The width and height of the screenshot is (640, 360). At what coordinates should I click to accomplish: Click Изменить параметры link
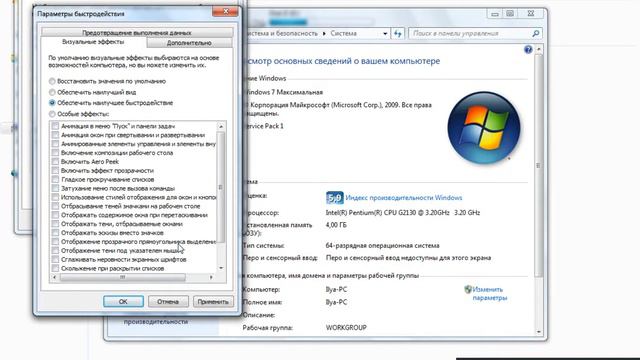tap(489, 294)
